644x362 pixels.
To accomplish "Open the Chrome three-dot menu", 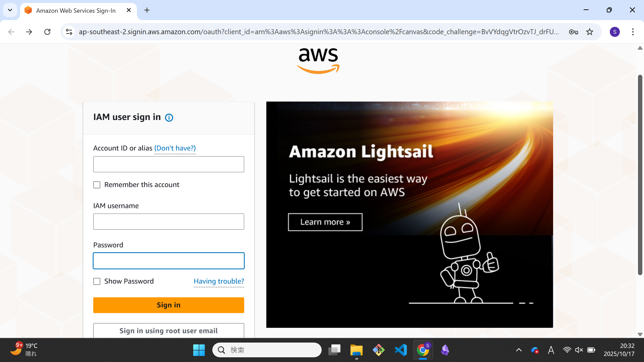I will (633, 32).
